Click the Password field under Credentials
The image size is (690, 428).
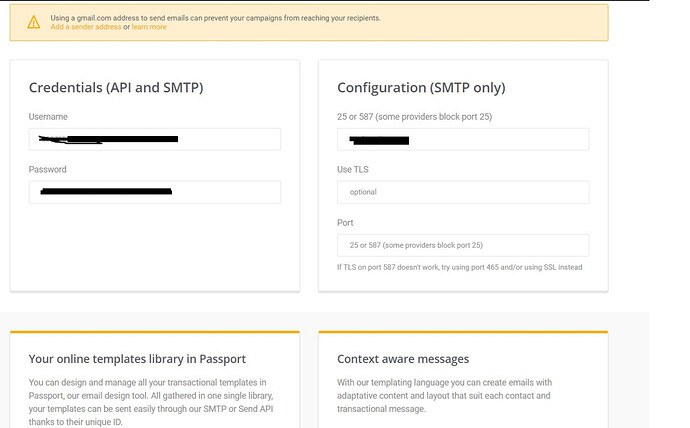click(154, 192)
